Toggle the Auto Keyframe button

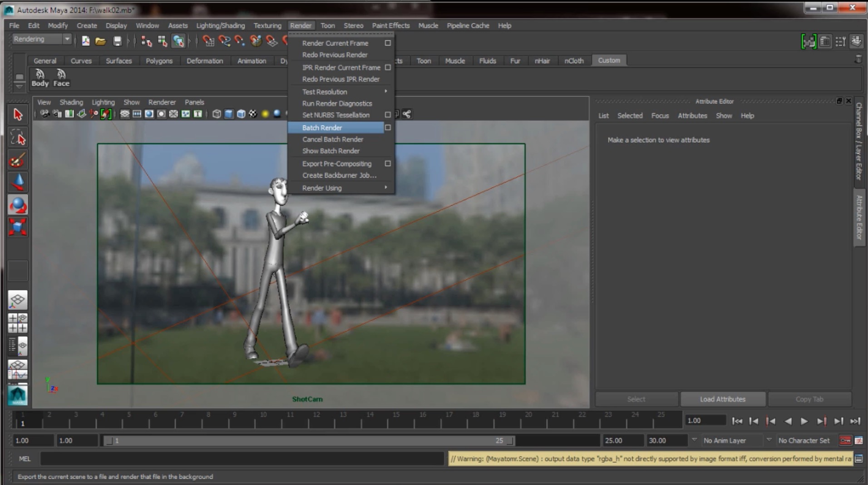845,440
